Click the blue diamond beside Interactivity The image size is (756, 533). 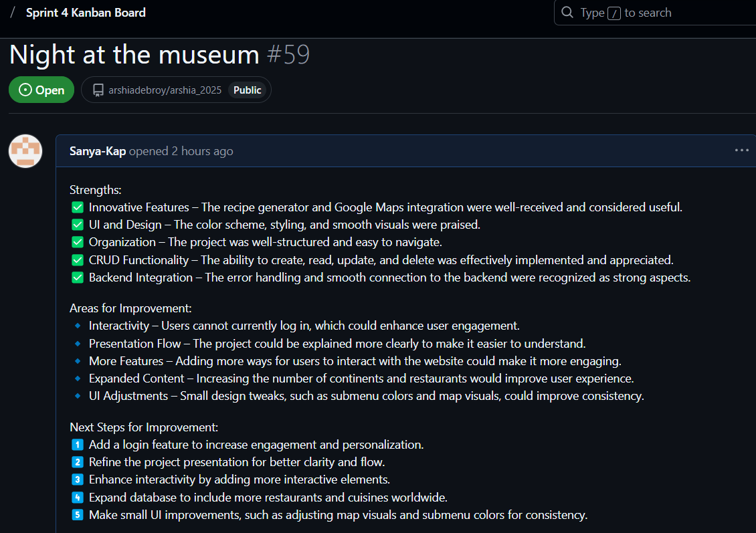point(78,326)
